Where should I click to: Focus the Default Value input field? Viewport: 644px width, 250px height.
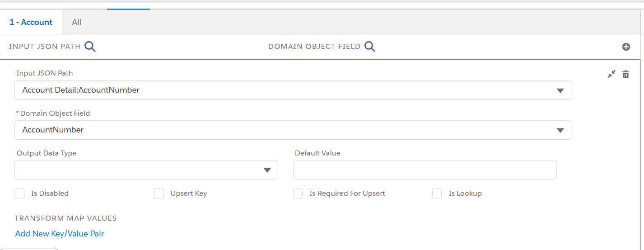click(x=425, y=170)
